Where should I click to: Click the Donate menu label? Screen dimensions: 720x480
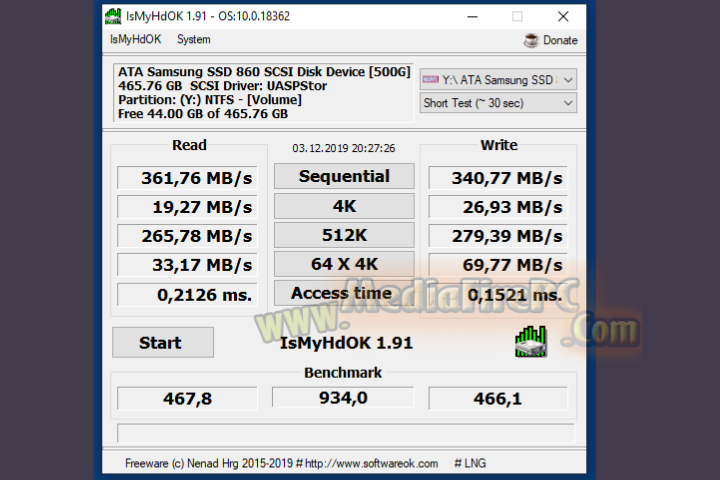[560, 40]
